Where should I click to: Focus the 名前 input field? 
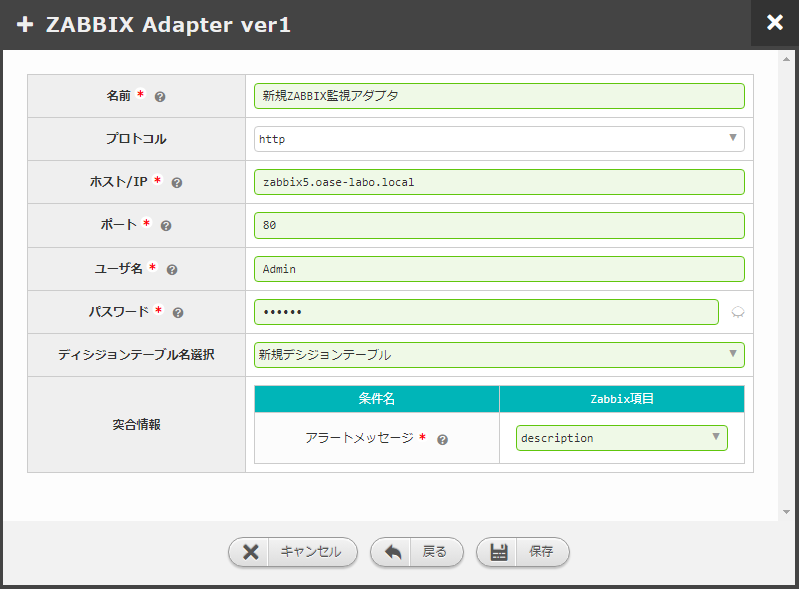499,96
